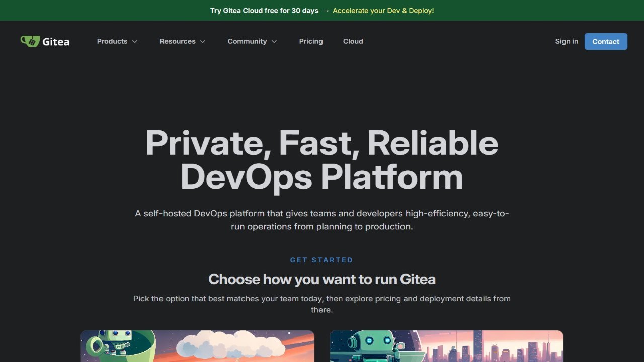The image size is (644, 362).
Task: Open the Pricing menu item
Action: click(311, 41)
